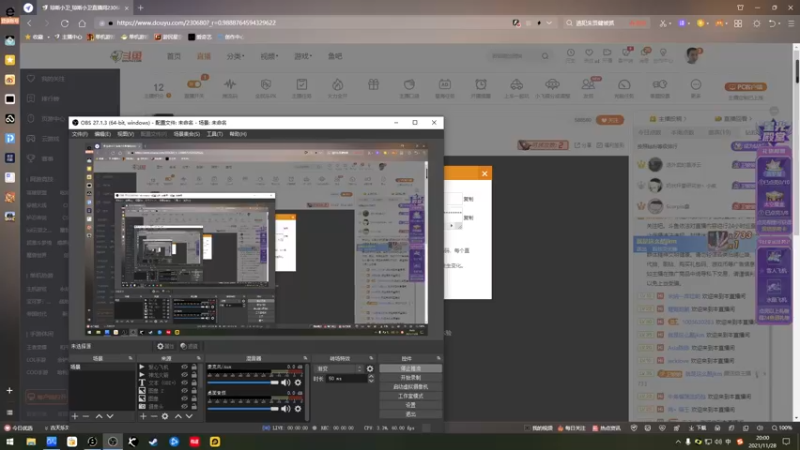
Task: Move scene up in OBS Scenes panel
Action: (99, 416)
